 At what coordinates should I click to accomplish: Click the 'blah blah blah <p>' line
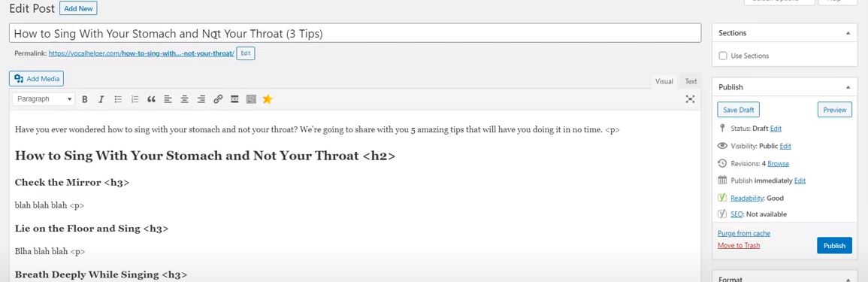[50, 205]
